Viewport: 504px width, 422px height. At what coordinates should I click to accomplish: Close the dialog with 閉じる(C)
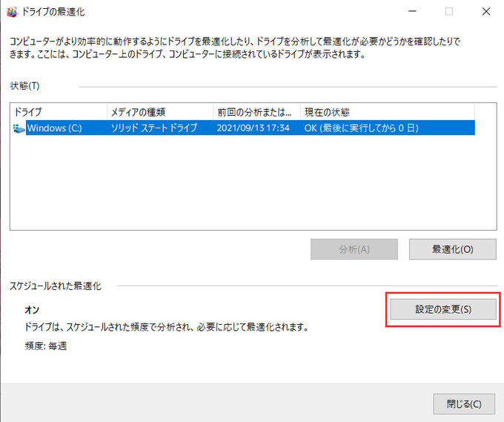(x=464, y=404)
